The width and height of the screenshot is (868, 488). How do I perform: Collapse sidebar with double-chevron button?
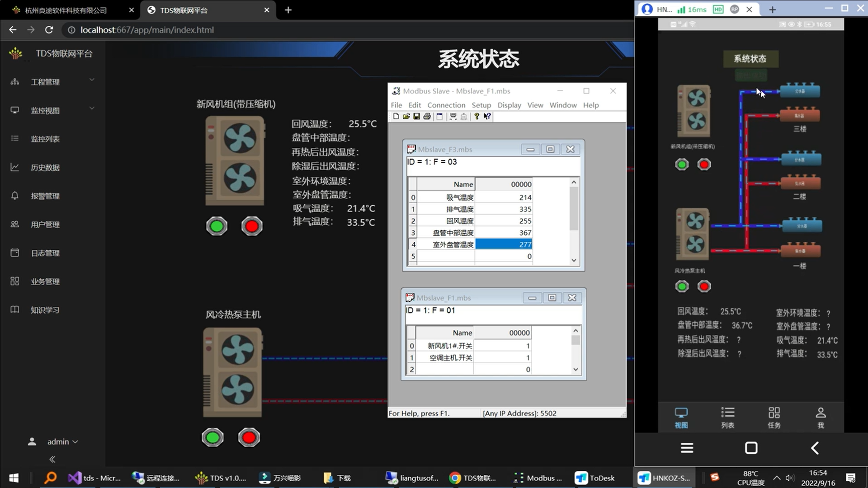[x=52, y=459]
